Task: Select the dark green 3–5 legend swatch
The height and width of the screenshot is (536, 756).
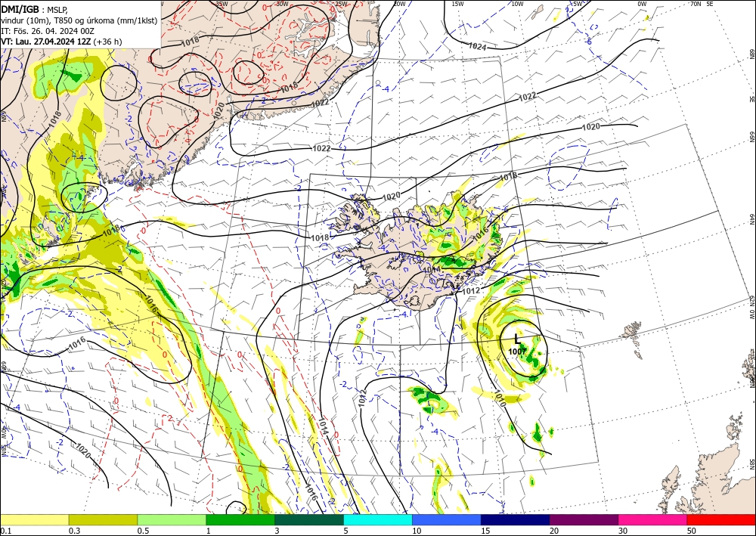Action: (x=309, y=519)
